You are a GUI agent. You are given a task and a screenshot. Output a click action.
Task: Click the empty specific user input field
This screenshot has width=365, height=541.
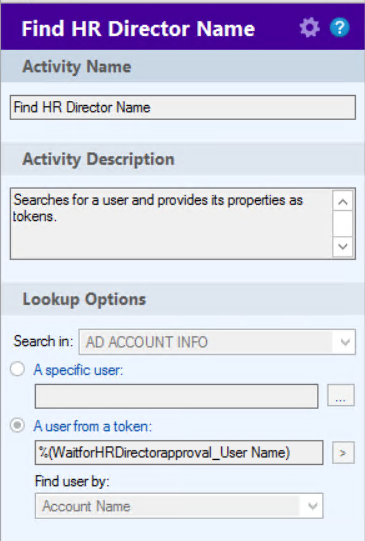[176, 396]
